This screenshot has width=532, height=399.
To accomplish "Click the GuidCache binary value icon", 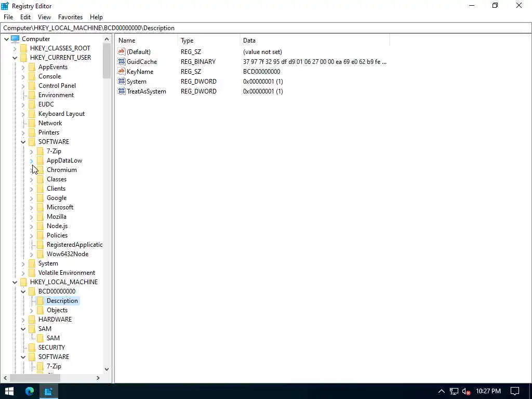I will pos(122,61).
